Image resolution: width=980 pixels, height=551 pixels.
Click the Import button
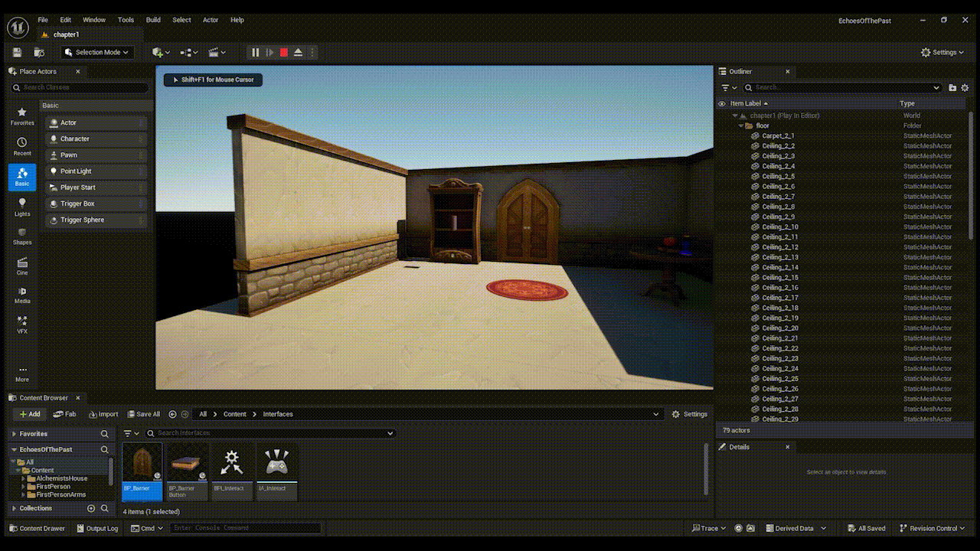[x=103, y=414]
